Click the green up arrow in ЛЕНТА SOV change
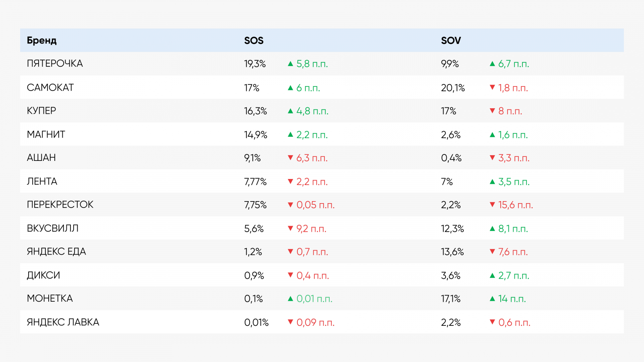644x362 pixels. 492,182
